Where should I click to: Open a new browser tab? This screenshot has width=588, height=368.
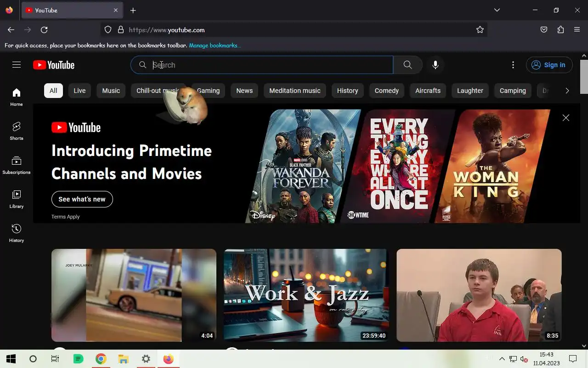[133, 10]
